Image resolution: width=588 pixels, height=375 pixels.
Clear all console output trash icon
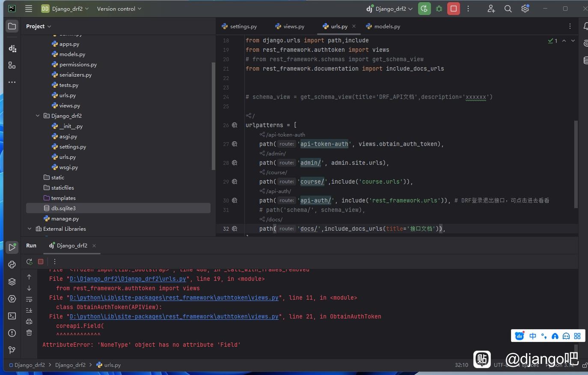click(x=29, y=333)
